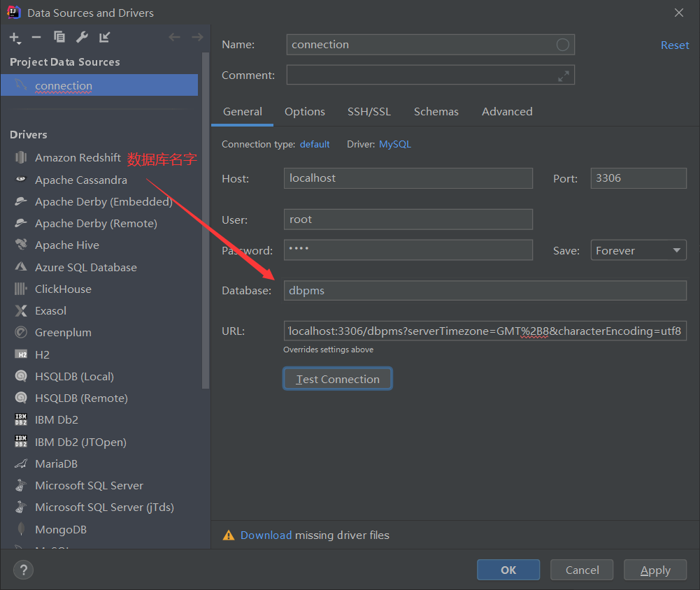The width and height of the screenshot is (700, 590).
Task: Click the URL field
Action: point(485,331)
